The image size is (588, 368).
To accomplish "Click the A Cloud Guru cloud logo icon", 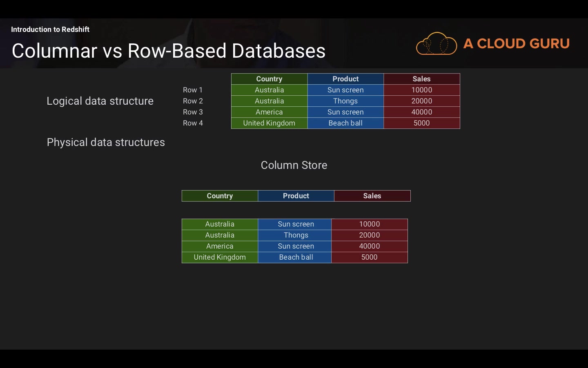I will tap(437, 43).
